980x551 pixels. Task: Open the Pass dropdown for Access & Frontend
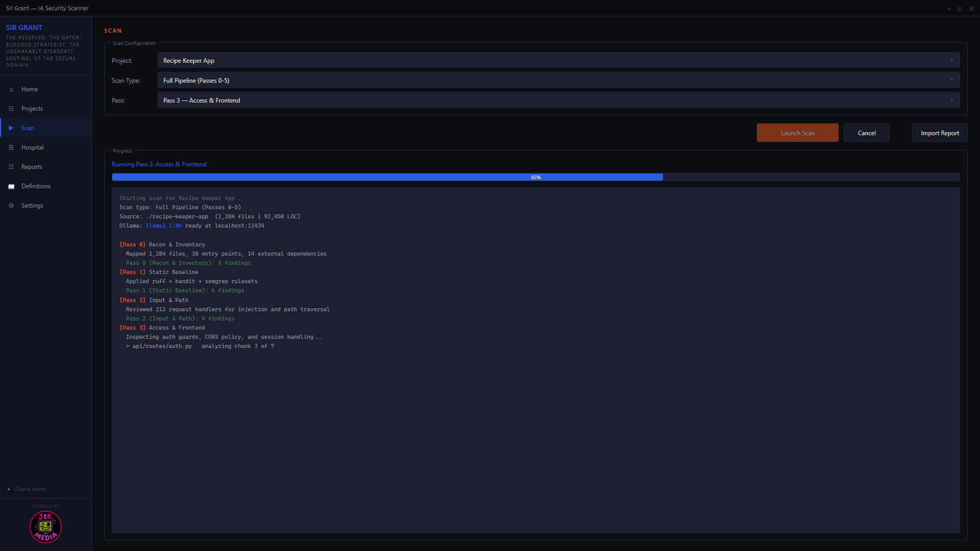(558, 100)
